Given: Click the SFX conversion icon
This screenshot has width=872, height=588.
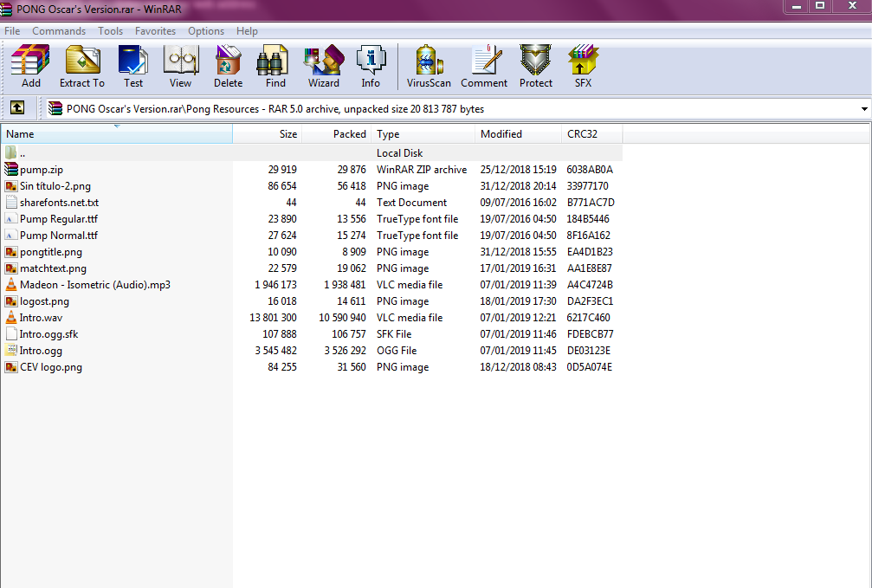Looking at the screenshot, I should (583, 60).
